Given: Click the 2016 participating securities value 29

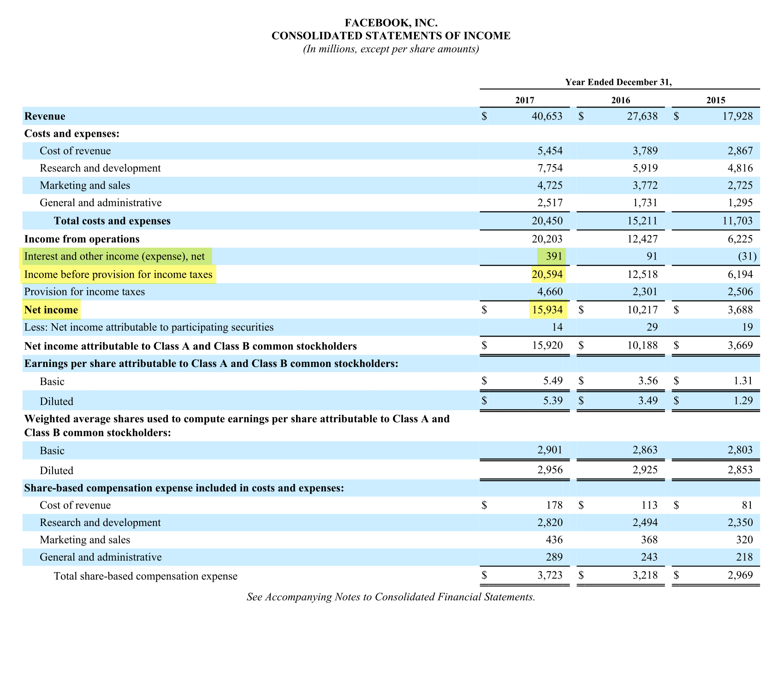Looking at the screenshot, I should pos(652,327).
